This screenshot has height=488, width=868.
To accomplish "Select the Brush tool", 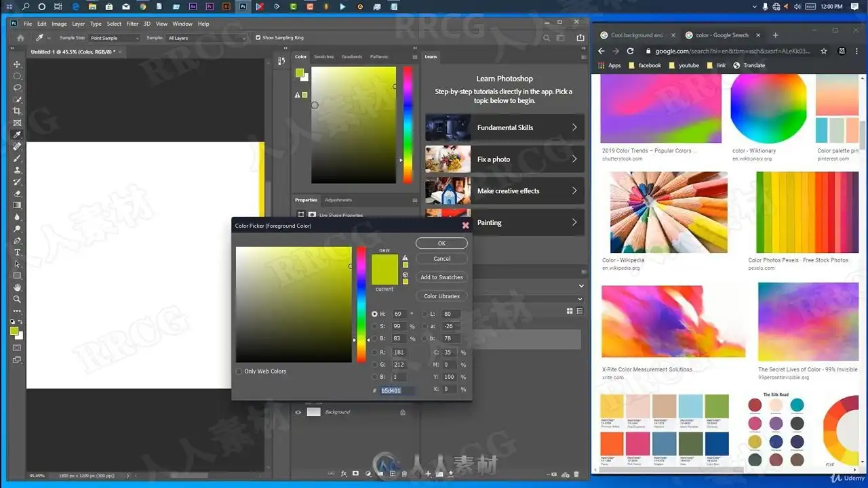I will (x=18, y=158).
